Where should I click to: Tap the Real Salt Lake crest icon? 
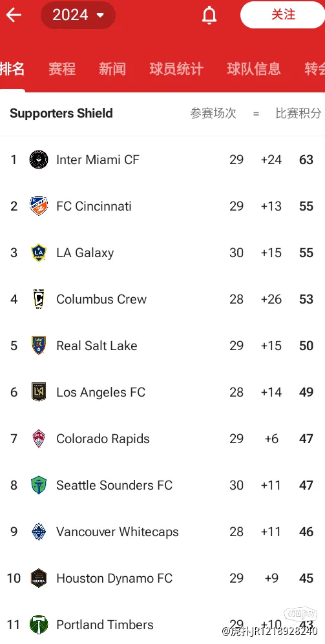click(x=39, y=346)
